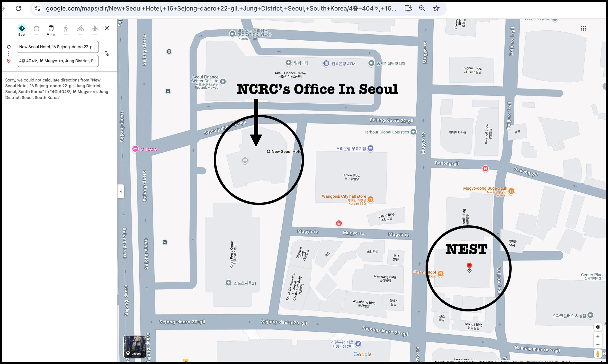The image size is (608, 364).
Task: Select the Driving travel mode icon
Action: (x=36, y=28)
